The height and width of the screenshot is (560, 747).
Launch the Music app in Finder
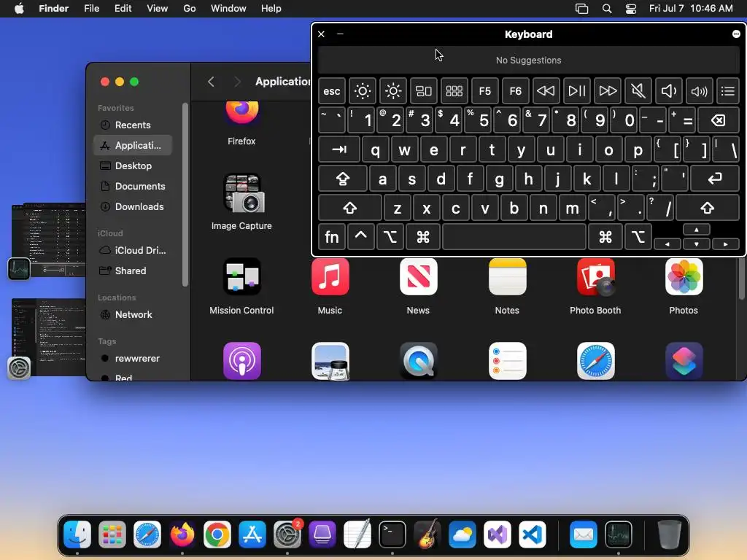[x=330, y=276]
